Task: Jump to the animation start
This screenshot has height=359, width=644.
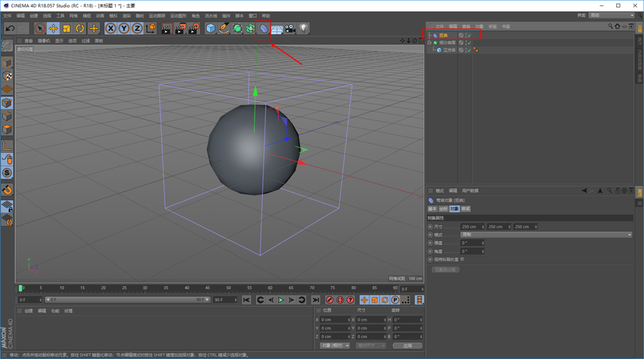Action: pyautogui.click(x=246, y=300)
